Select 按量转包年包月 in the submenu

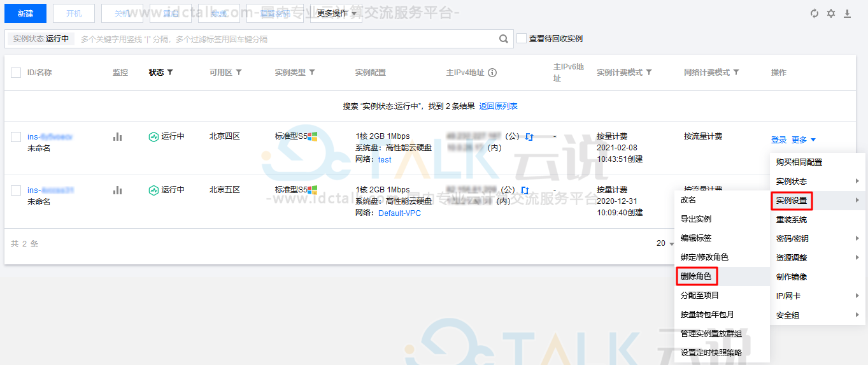(722, 315)
